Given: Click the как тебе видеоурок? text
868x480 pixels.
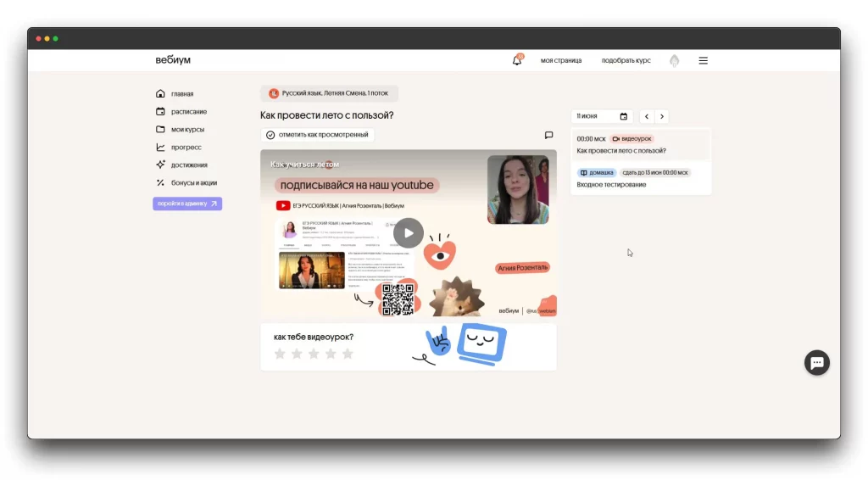Looking at the screenshot, I should point(314,337).
